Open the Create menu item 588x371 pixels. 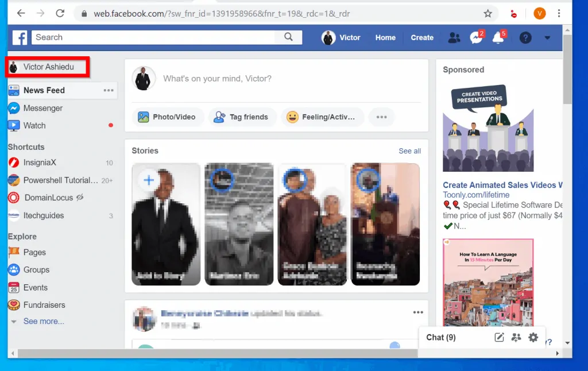click(x=422, y=37)
